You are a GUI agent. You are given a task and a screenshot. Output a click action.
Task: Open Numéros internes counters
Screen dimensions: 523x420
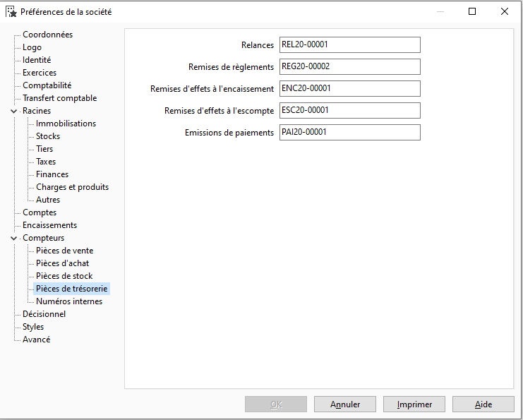click(69, 301)
